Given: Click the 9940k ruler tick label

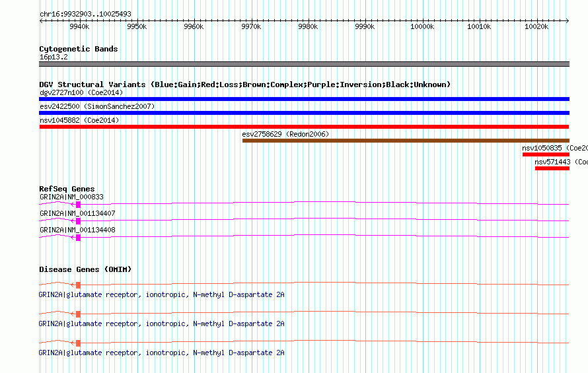Looking at the screenshot, I should tap(79, 26).
